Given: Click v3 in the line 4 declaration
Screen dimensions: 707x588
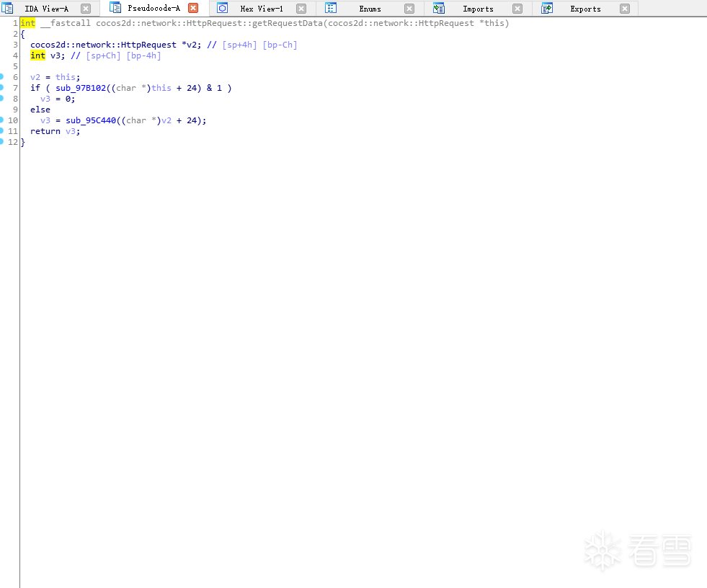Looking at the screenshot, I should click(x=55, y=55).
